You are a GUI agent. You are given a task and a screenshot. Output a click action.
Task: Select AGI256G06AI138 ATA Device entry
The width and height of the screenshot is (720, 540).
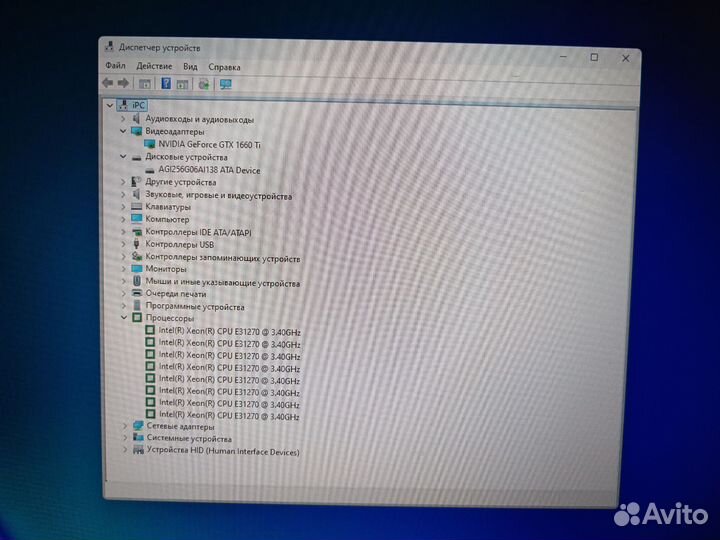(x=209, y=170)
